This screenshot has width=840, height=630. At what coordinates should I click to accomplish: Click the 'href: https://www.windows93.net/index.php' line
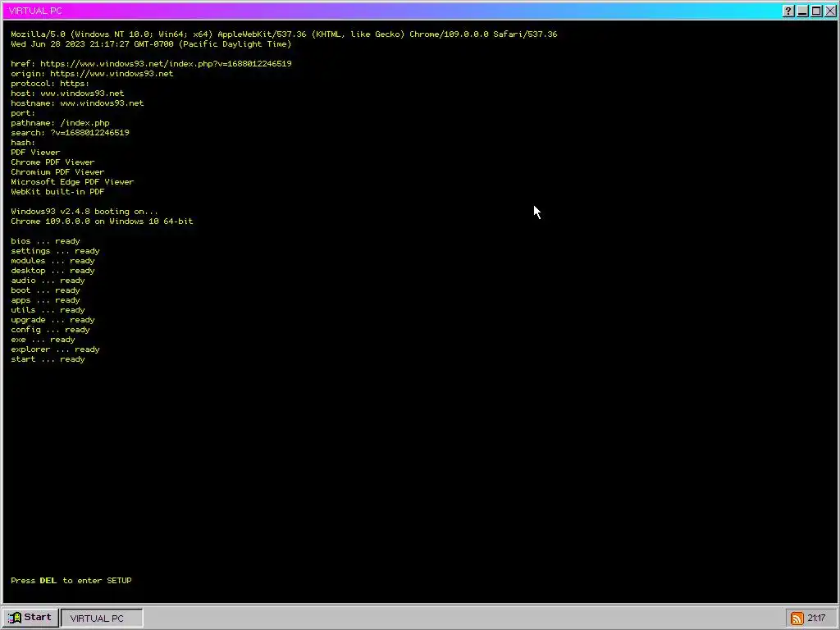[151, 64]
